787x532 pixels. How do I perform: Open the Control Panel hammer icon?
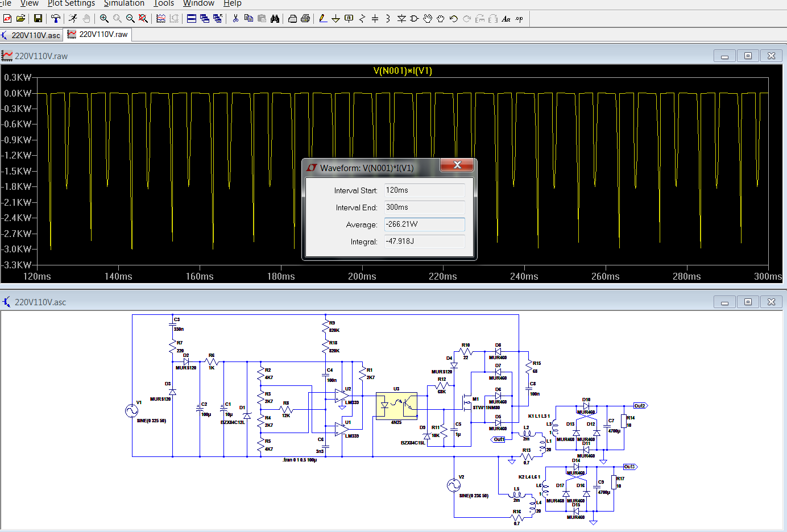pyautogui.click(x=55, y=19)
